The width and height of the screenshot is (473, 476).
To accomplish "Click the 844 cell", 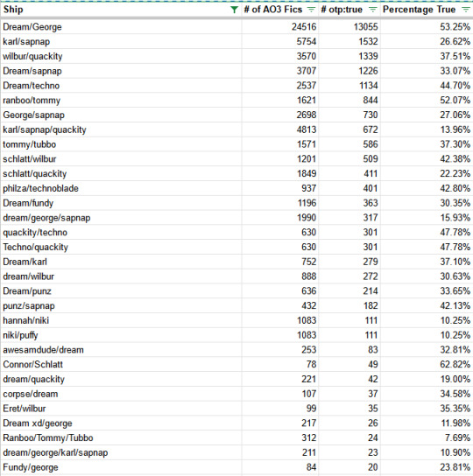I will coord(349,100).
